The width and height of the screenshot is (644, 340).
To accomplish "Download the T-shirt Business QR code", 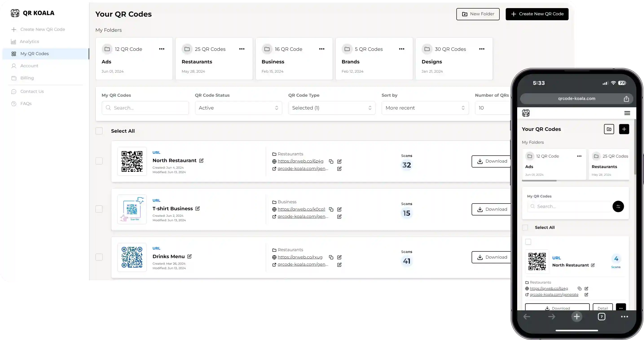I will [x=492, y=209].
